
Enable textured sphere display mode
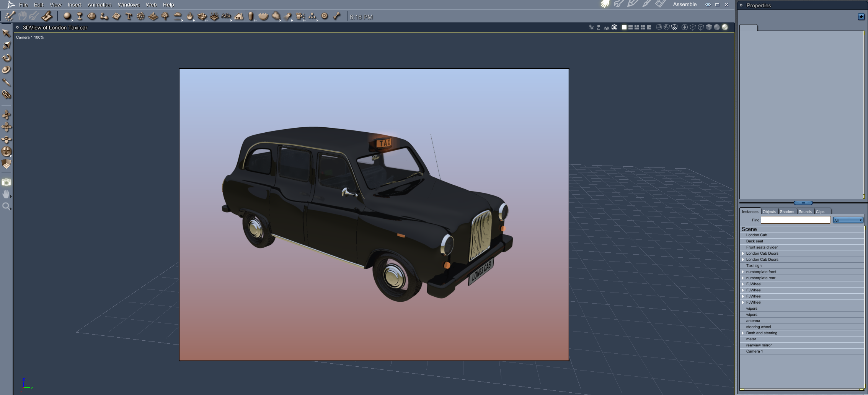coord(724,28)
